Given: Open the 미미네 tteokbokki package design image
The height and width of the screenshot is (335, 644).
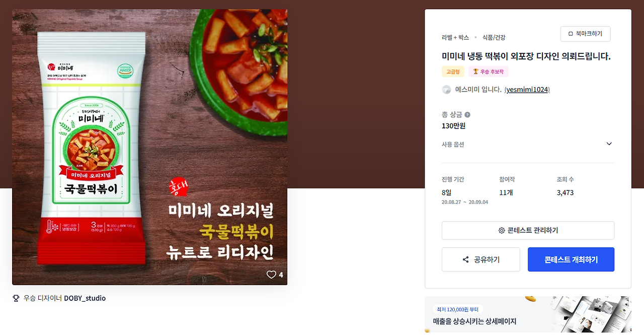Looking at the screenshot, I should pyautogui.click(x=150, y=147).
